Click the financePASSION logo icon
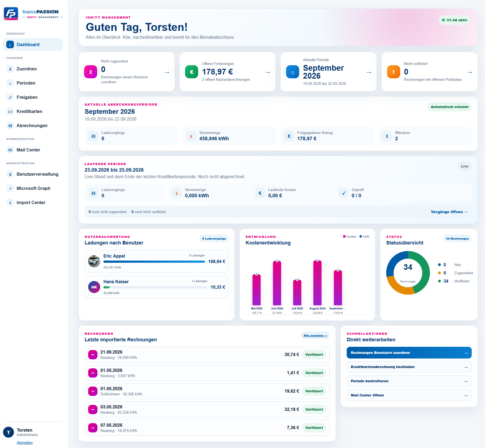This screenshot has width=485, height=448. tap(11, 14)
